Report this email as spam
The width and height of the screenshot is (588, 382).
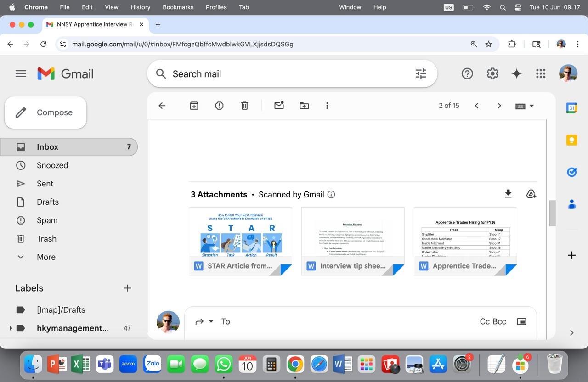point(219,106)
